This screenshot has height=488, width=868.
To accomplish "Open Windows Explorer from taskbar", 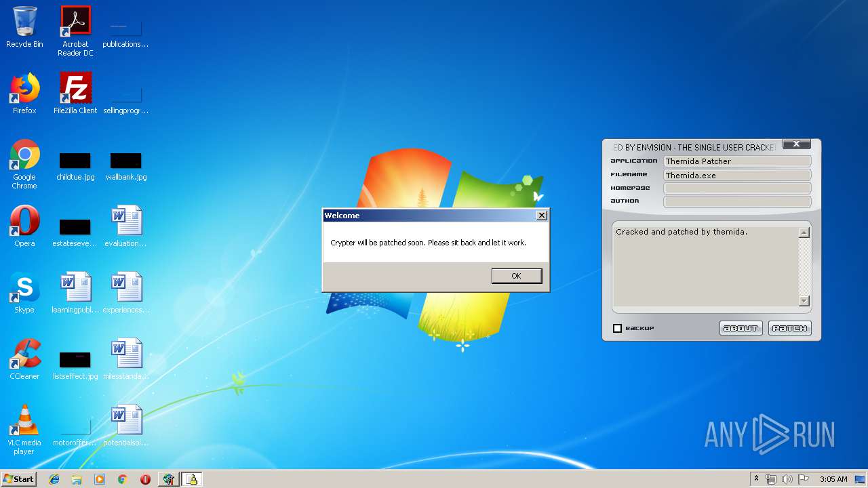I will 77,479.
